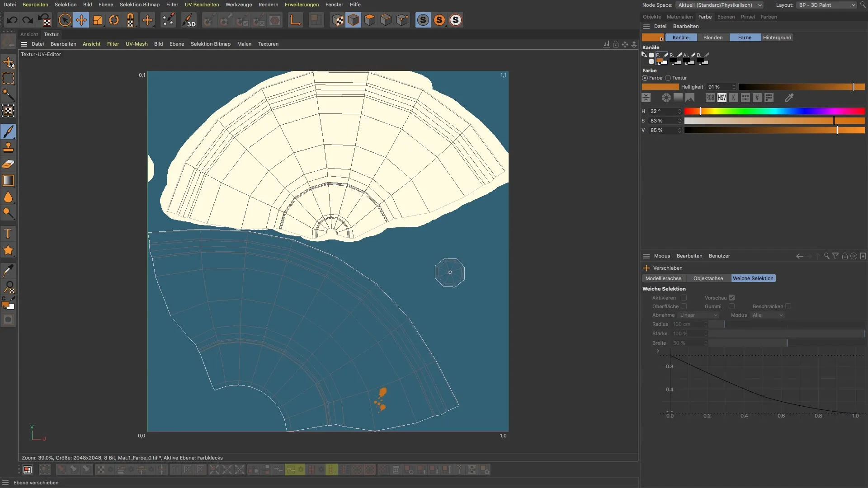868x488 pixels.
Task: Activate the Move tool in the top toolbar
Action: point(81,20)
